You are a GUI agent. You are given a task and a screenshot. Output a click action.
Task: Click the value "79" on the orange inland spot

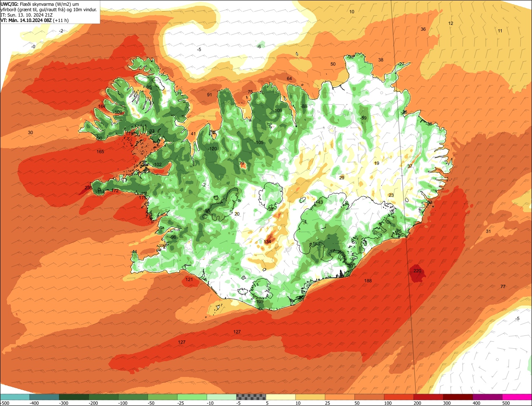pyautogui.click(x=242, y=163)
